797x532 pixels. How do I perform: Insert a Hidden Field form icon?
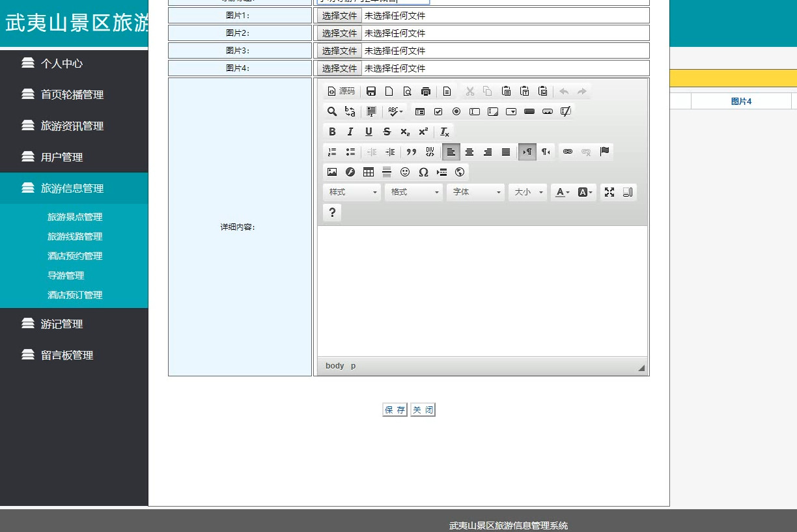566,111
